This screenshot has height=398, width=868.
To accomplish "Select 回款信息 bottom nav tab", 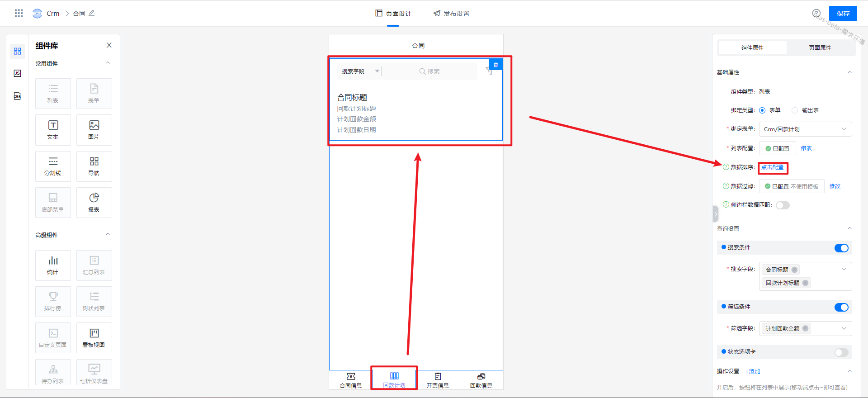I will (481, 380).
